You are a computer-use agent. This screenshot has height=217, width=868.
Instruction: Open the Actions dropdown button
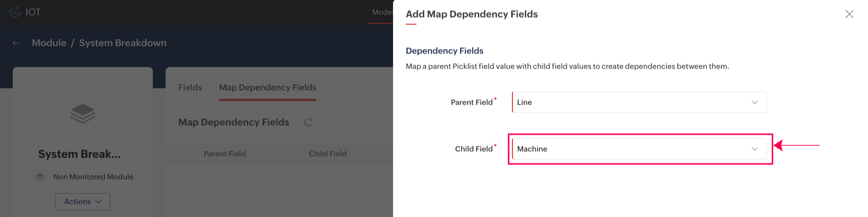pyautogui.click(x=82, y=202)
